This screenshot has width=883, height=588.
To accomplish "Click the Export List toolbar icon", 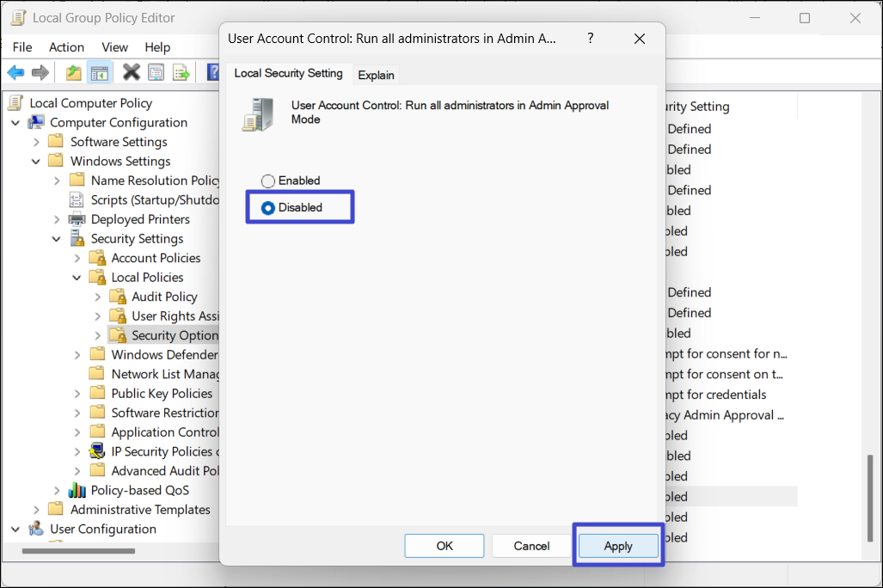I will click(x=181, y=73).
